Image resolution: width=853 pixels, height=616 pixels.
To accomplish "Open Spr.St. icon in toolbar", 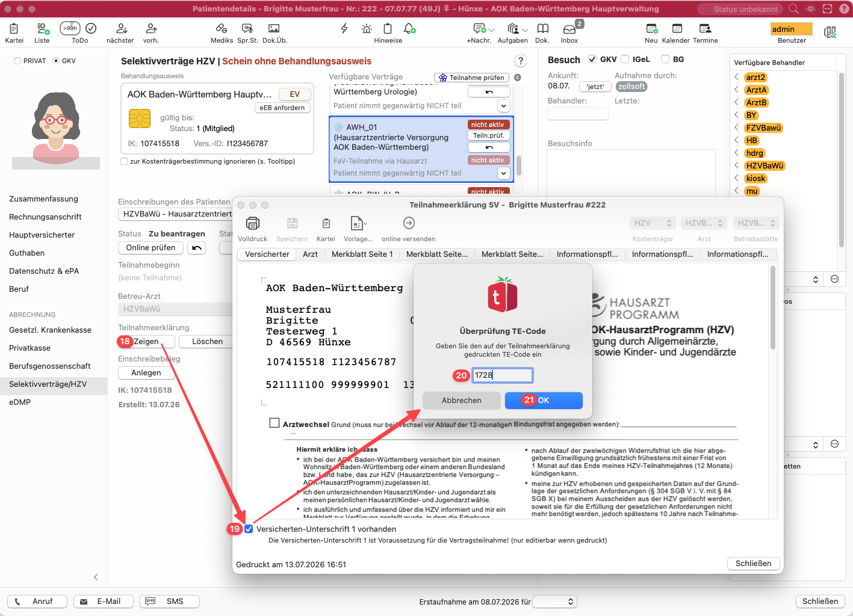I will [x=247, y=29].
